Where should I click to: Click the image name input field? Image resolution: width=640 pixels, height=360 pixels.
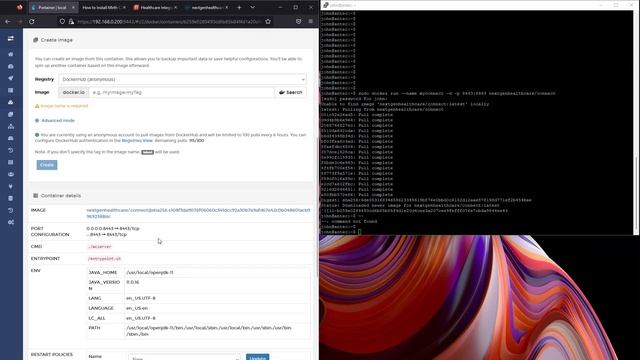182,92
